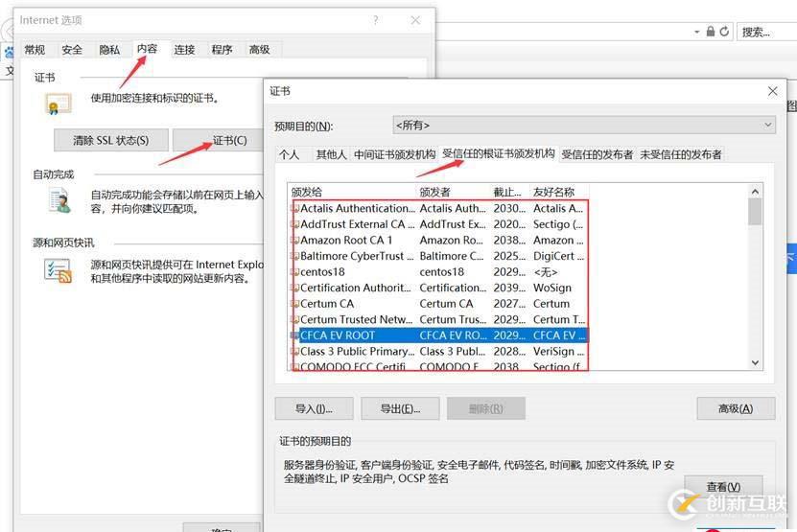The height and width of the screenshot is (532, 797).
Task: Open the 常规 tab in Internet Options
Action: click(35, 50)
